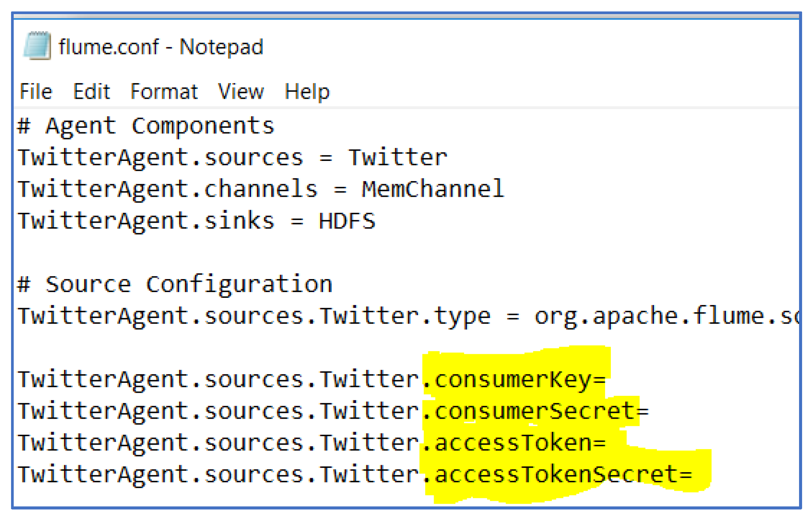Click 'org.apache.flume' in the Twitter.type line
The image size is (812, 519).
point(648,316)
